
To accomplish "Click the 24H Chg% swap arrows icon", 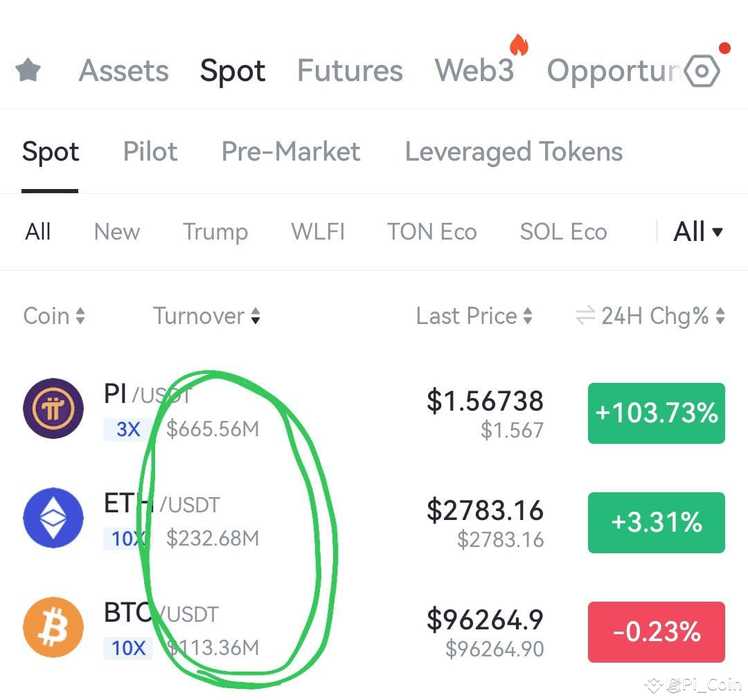I will coord(585,315).
